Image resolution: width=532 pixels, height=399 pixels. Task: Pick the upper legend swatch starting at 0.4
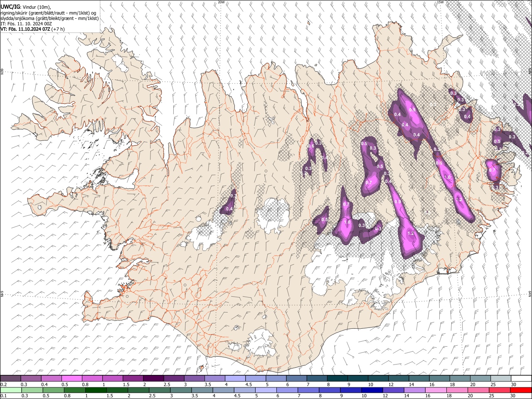click(51, 378)
